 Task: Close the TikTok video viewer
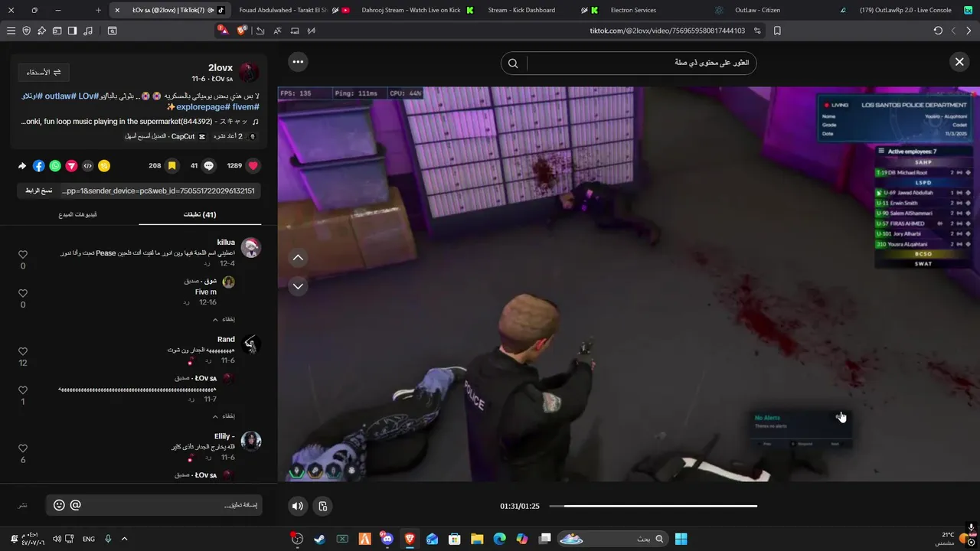(x=959, y=62)
